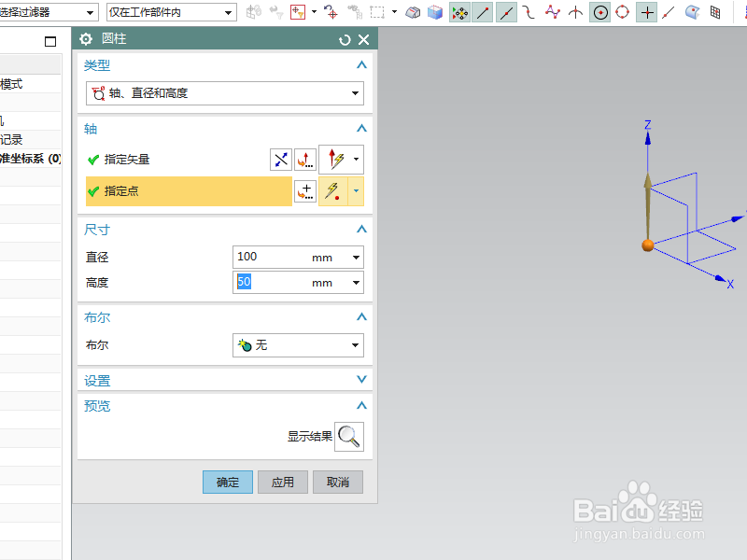Open the mm units dropdown beside 直径

click(x=354, y=257)
